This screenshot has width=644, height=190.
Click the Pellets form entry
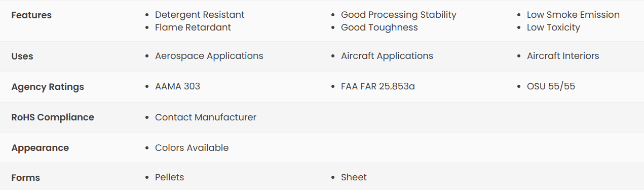pos(169,177)
